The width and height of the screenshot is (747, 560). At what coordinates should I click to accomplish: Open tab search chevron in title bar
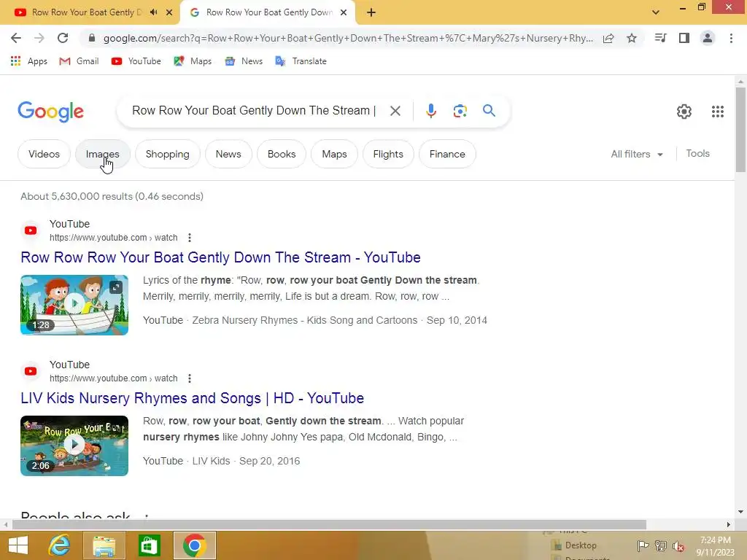[656, 12]
